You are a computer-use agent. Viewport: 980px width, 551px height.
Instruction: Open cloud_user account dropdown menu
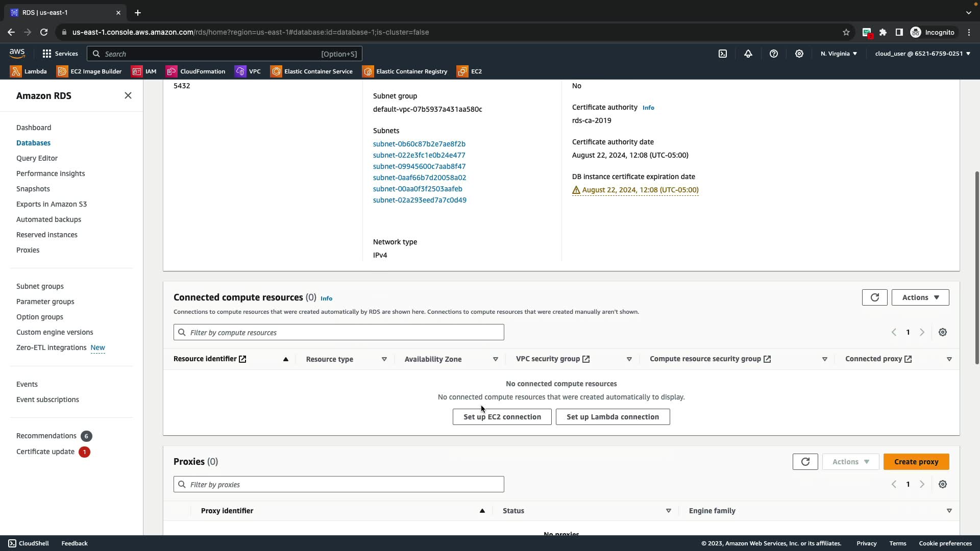point(922,54)
